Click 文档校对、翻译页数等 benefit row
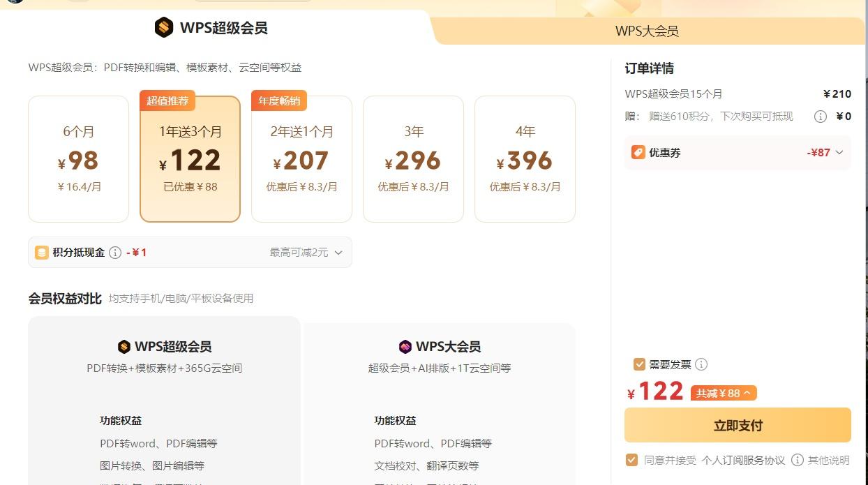 [x=426, y=465]
